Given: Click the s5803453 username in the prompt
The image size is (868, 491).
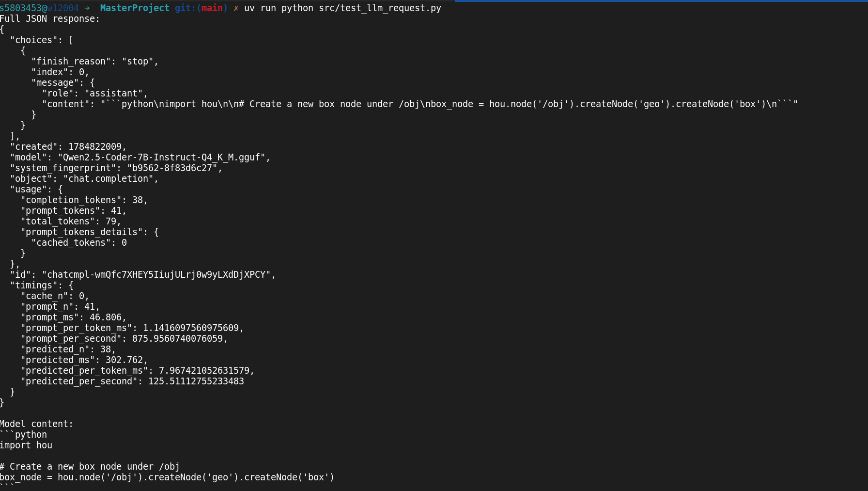Looking at the screenshot, I should pos(21,8).
